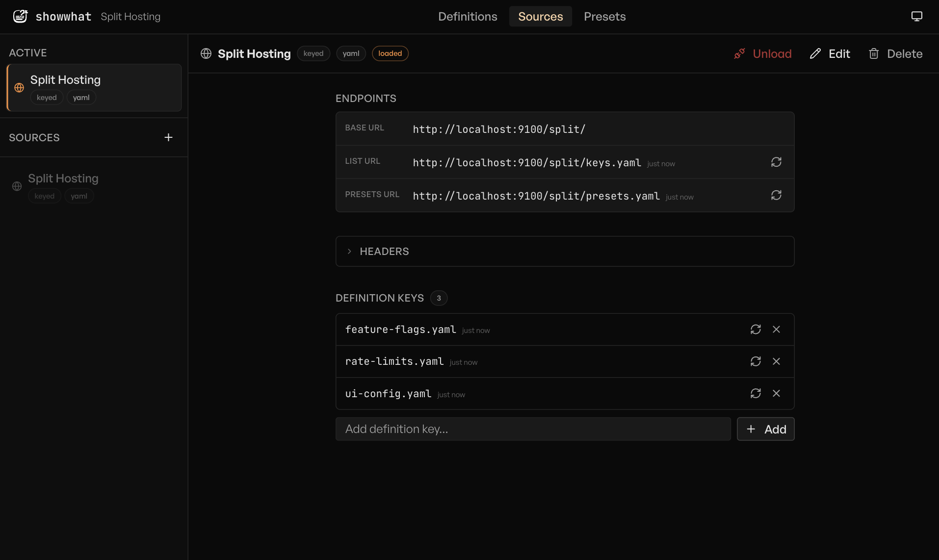
Task: Add a new source with the plus icon
Action: 168,137
